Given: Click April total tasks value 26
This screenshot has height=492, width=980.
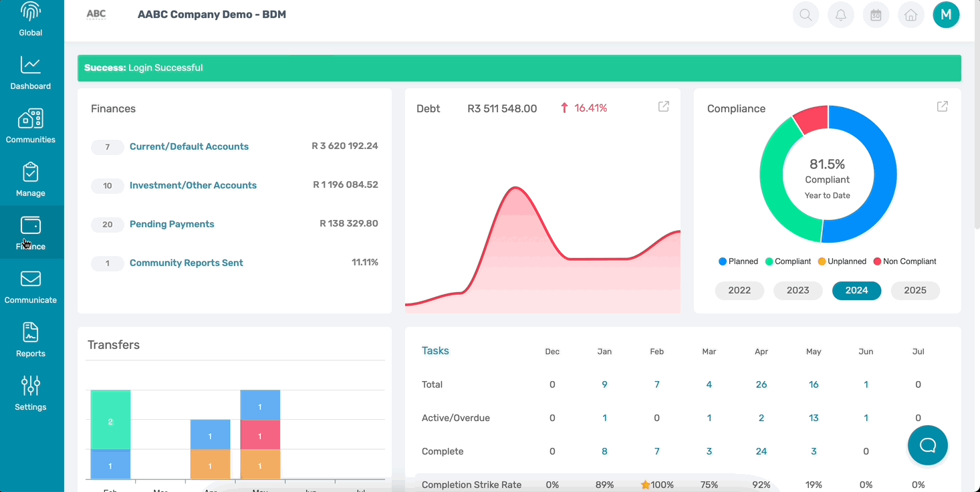Looking at the screenshot, I should click(761, 384).
